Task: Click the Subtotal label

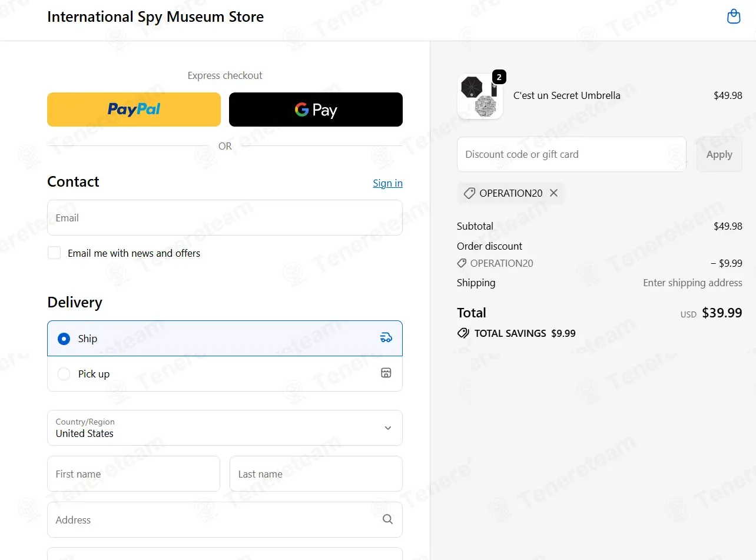Action: click(475, 226)
